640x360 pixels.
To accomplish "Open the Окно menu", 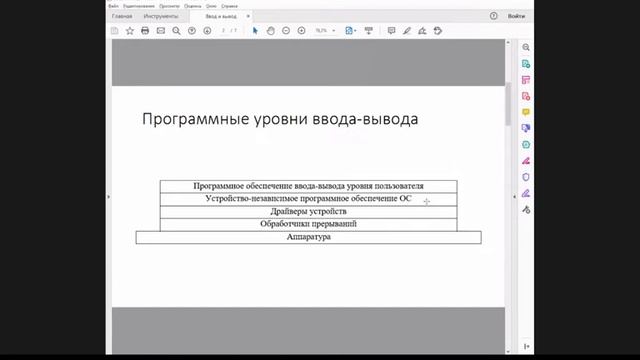I will point(211,6).
